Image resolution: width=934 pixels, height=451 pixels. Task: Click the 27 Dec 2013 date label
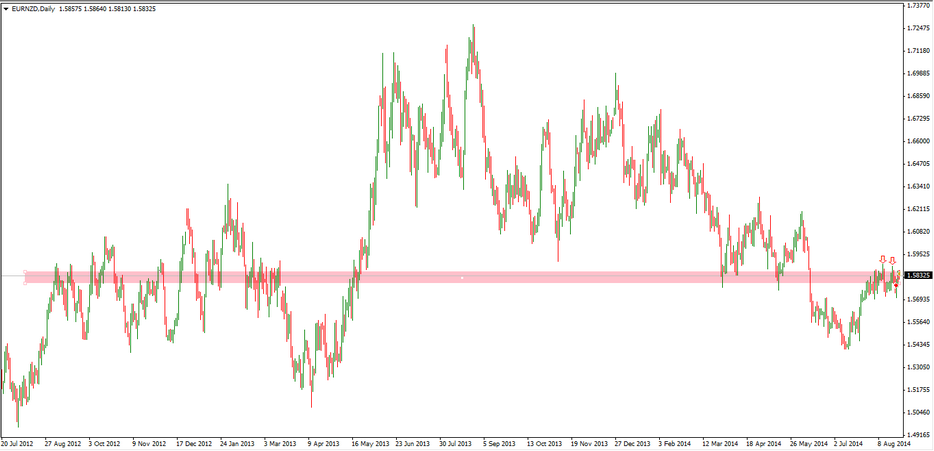point(631,443)
